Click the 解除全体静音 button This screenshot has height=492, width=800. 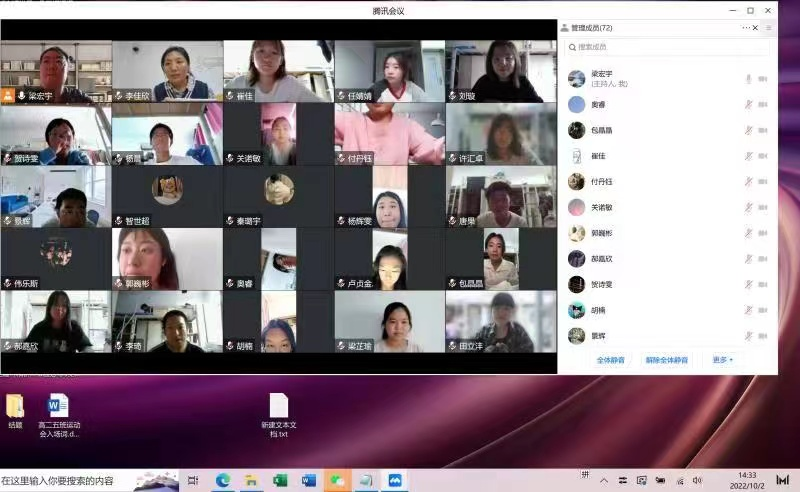point(667,359)
